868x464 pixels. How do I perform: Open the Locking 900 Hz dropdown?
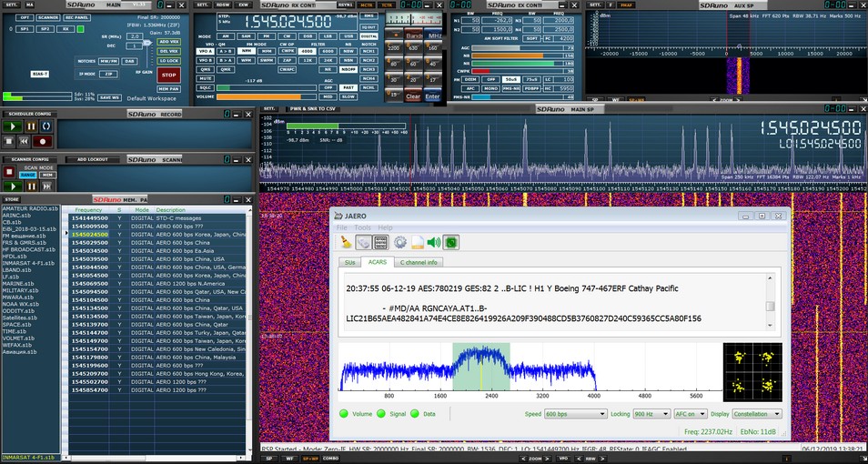coord(651,414)
